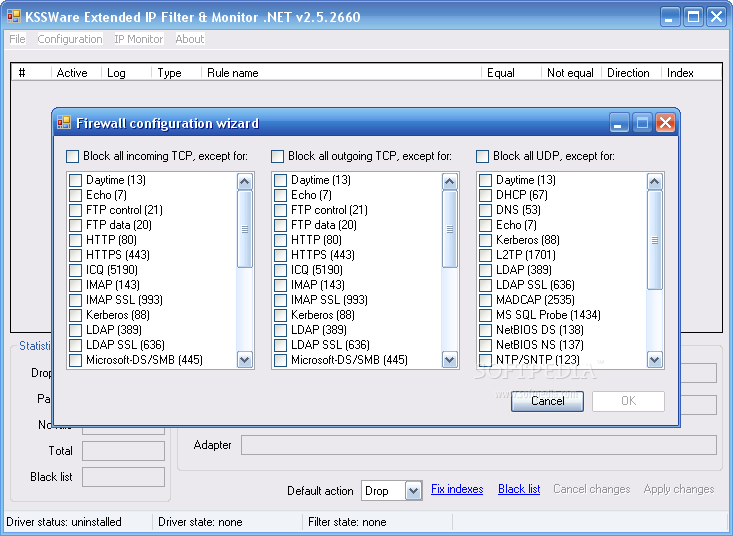Click the Adapter text field
This screenshot has width=733, height=536.
coord(479,445)
